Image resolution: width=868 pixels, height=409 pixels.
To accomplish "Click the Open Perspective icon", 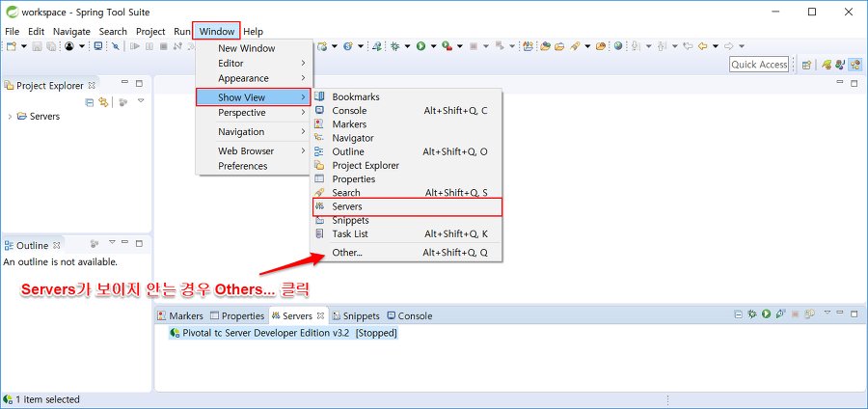I will pos(806,65).
